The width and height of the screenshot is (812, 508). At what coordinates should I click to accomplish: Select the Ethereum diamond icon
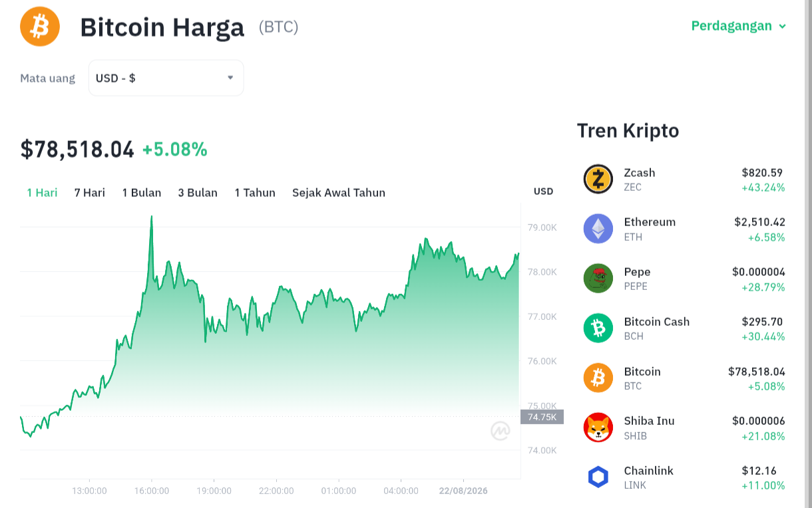(598, 229)
